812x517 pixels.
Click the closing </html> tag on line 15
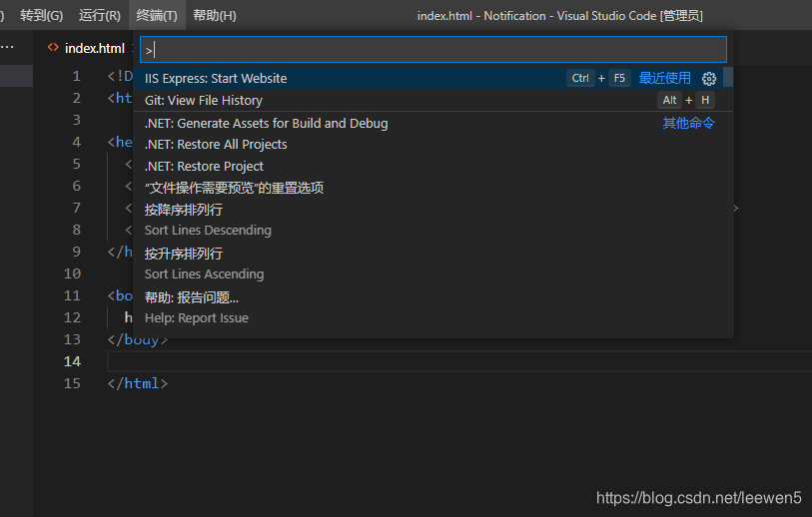coord(138,383)
